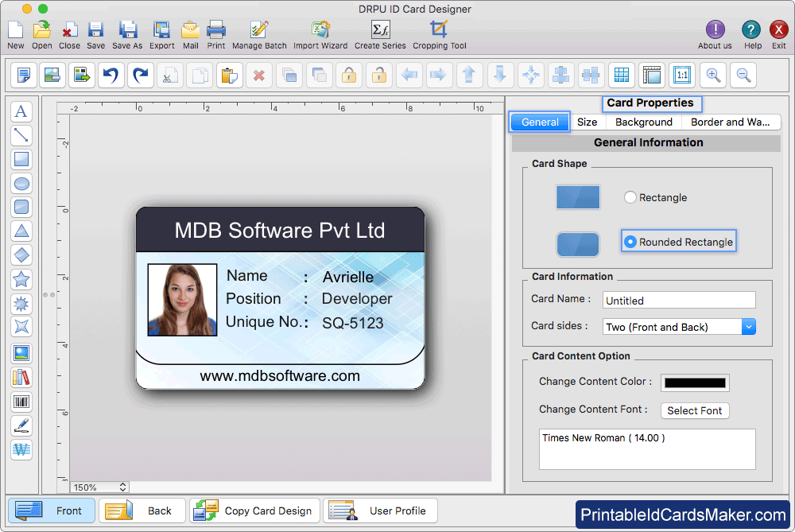795x532 pixels.
Task: Select the Rounded Rectangle shape tool
Action: click(21, 207)
